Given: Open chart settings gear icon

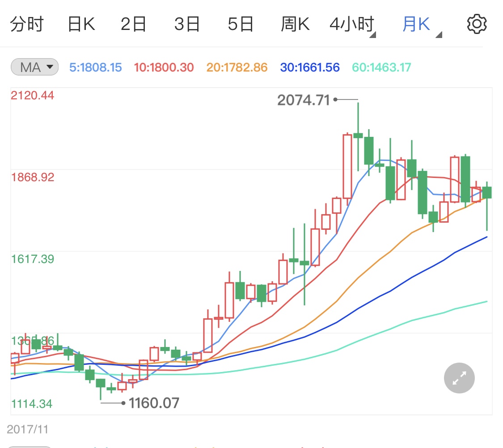Looking at the screenshot, I should [x=477, y=24].
